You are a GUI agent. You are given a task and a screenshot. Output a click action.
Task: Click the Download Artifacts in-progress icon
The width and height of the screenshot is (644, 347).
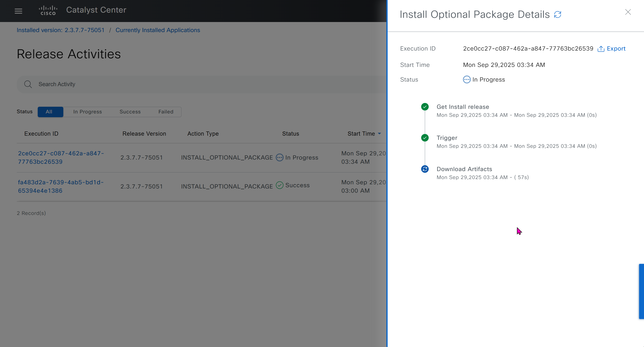point(425,169)
